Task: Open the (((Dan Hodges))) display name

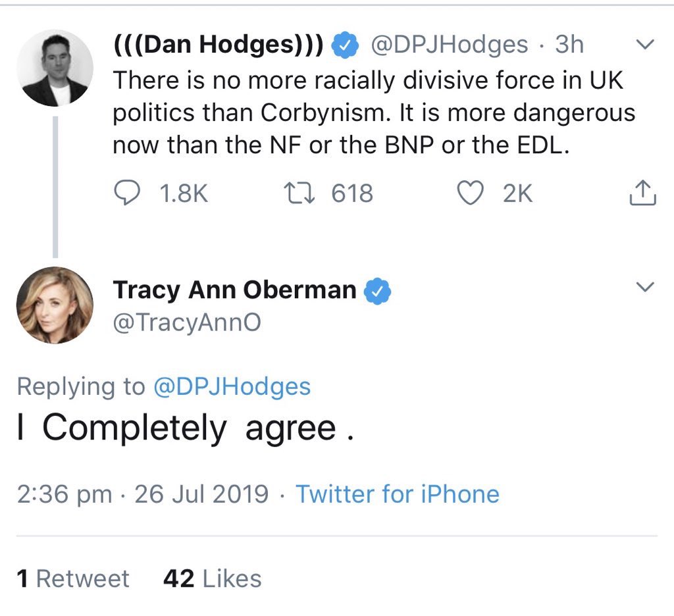Action: coord(219,45)
